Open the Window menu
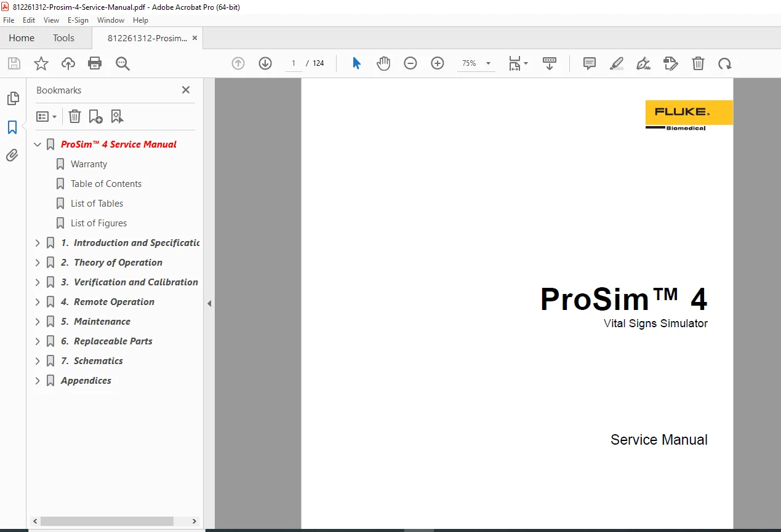The image size is (781, 532). pyautogui.click(x=111, y=20)
